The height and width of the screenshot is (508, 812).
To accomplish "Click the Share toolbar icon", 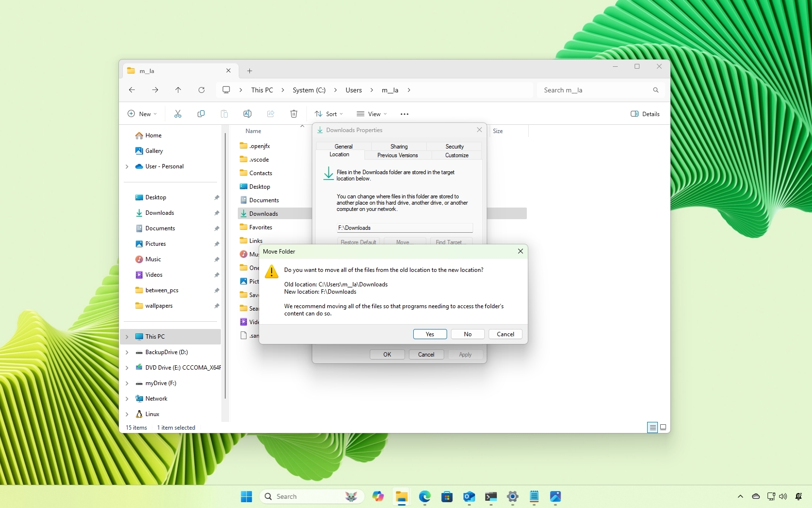I will pyautogui.click(x=271, y=114).
